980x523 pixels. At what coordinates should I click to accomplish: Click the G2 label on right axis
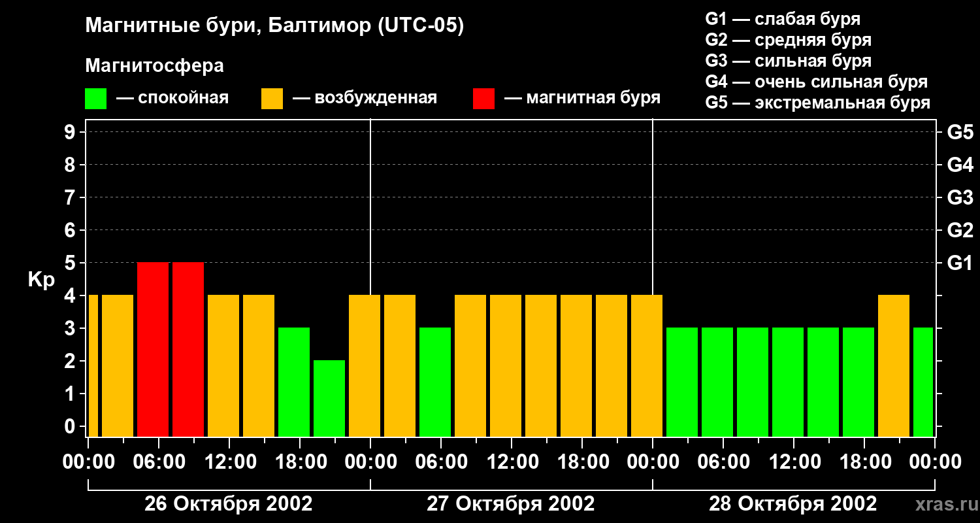tap(960, 230)
